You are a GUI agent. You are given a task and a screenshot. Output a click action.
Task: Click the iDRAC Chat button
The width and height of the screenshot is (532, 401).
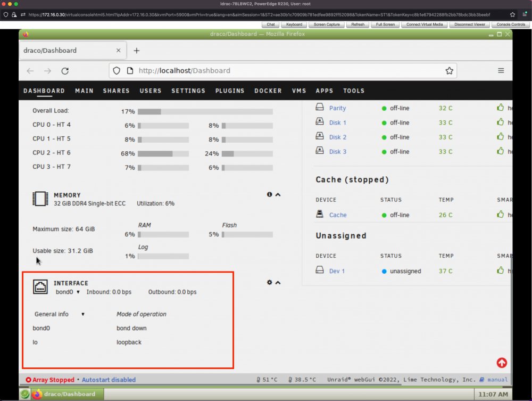[271, 24]
